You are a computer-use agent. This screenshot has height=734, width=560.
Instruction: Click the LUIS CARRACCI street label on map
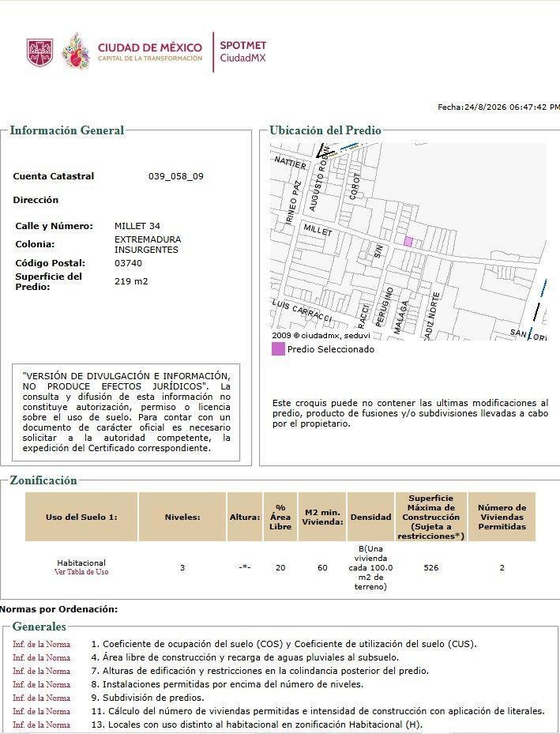[x=301, y=311]
